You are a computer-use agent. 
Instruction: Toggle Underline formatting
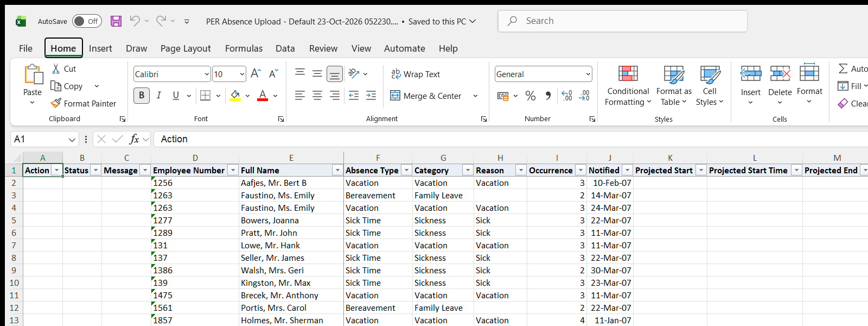[x=176, y=96]
